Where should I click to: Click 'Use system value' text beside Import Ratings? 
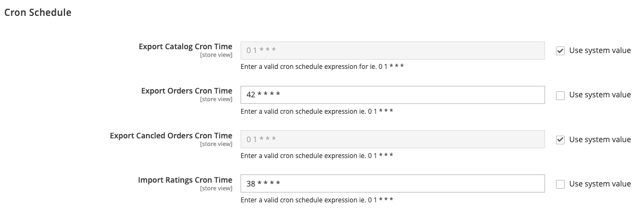(600, 184)
